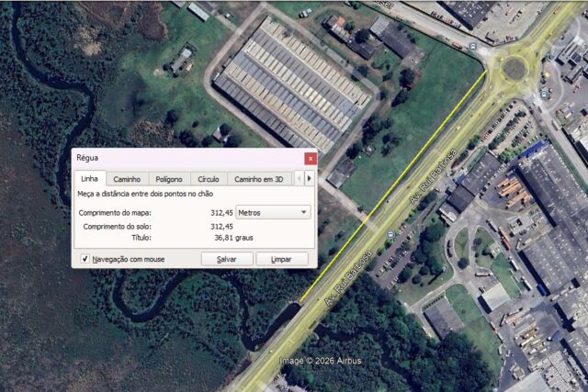The image size is (588, 392).
Task: Select the Linha tab
Action: click(x=90, y=178)
